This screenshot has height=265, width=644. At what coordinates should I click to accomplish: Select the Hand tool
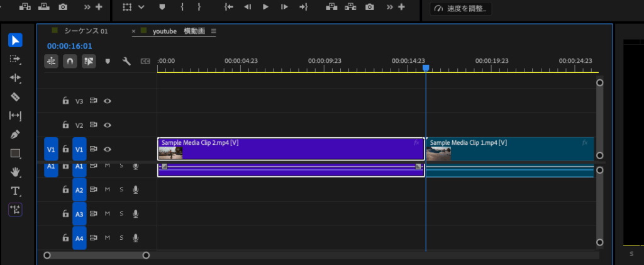point(15,172)
